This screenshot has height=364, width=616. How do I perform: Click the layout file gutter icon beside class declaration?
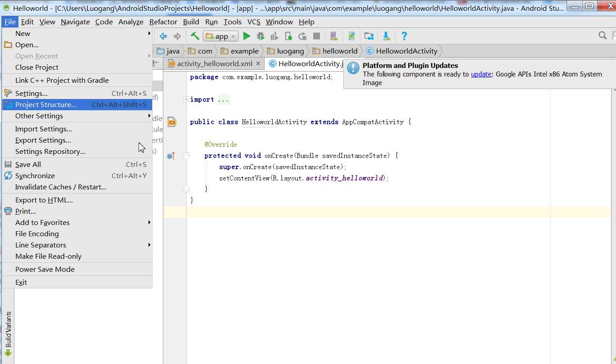click(x=171, y=121)
